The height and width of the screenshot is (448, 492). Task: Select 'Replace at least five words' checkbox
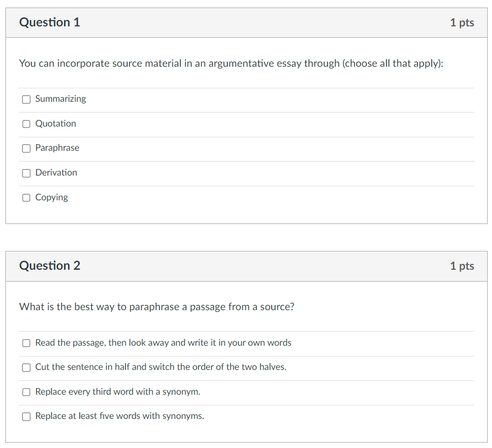point(26,416)
